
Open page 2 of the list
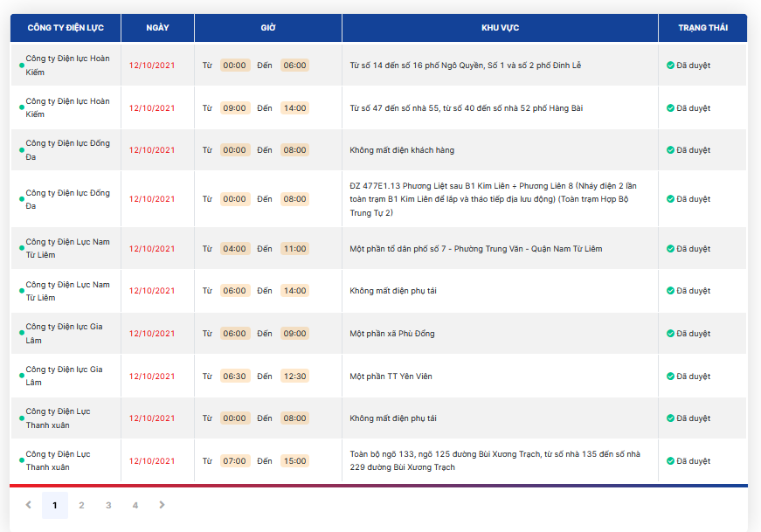coord(81,505)
